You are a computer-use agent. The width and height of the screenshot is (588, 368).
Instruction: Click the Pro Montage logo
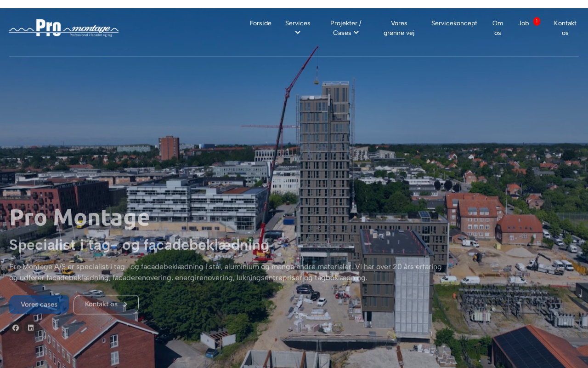64,28
